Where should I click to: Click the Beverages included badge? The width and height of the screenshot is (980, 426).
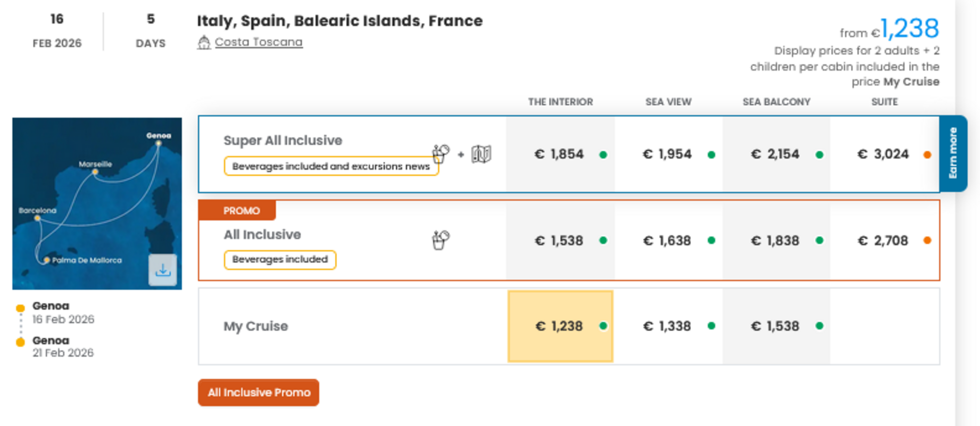click(x=280, y=260)
